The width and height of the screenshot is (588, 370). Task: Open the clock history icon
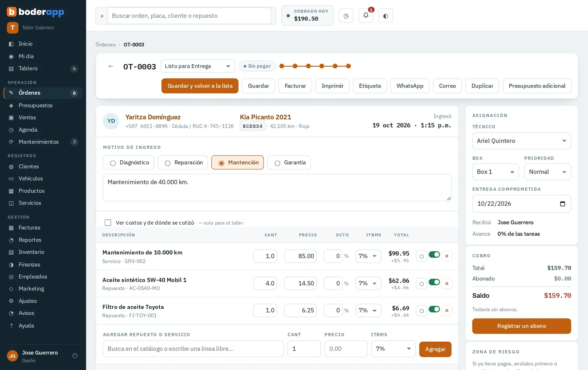pos(346,16)
